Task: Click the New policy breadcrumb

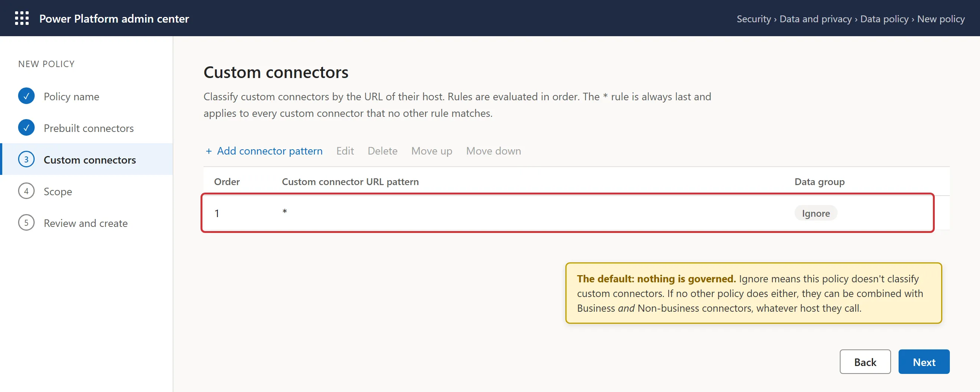Action: point(941,18)
